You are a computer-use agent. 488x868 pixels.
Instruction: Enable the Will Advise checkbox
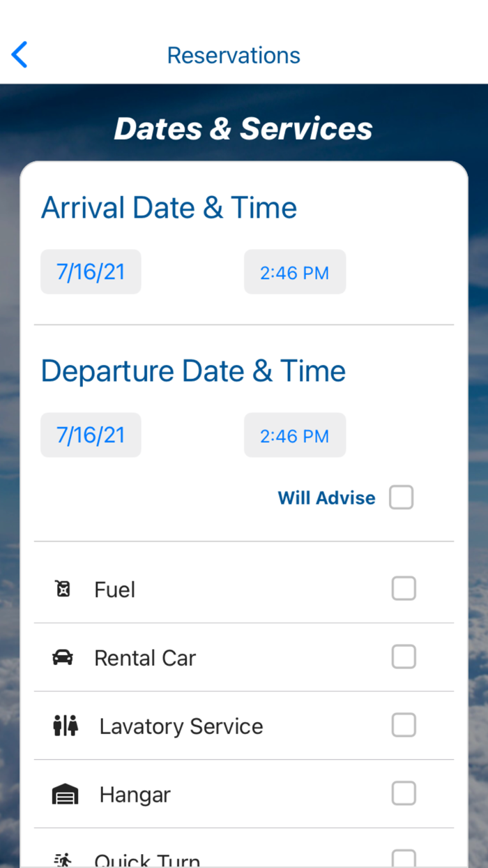(401, 497)
